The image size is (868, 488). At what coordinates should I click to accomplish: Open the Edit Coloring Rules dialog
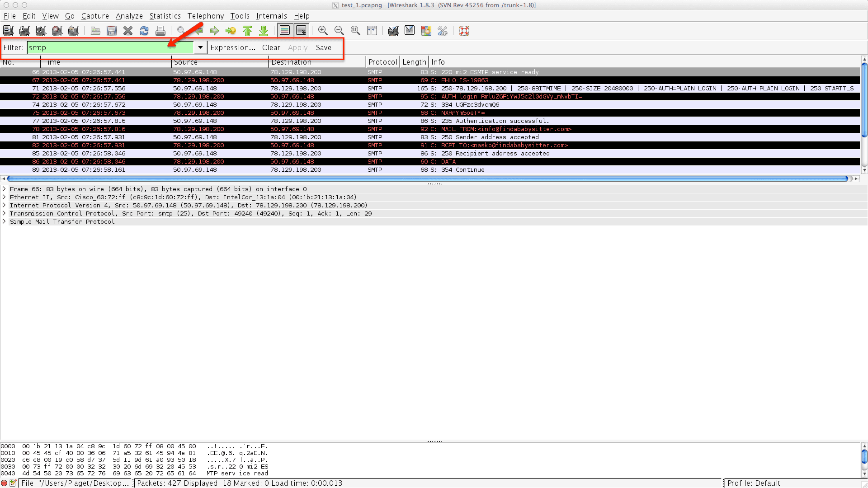pyautogui.click(x=426, y=31)
